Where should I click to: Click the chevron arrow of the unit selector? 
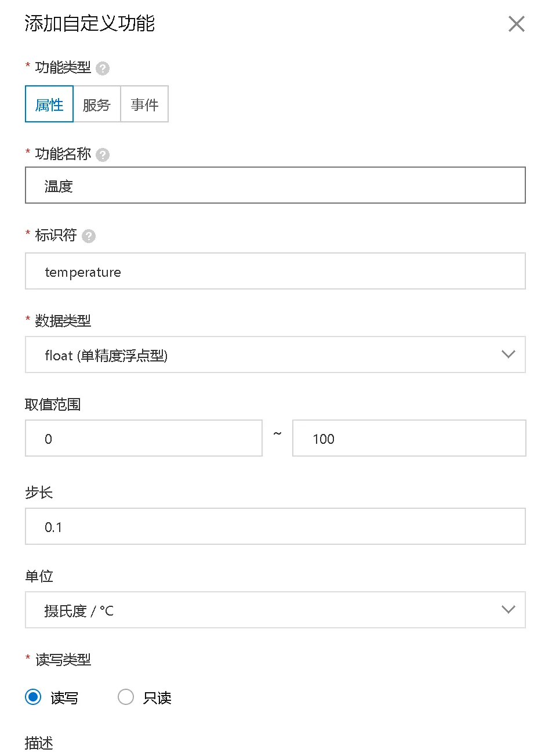509,610
